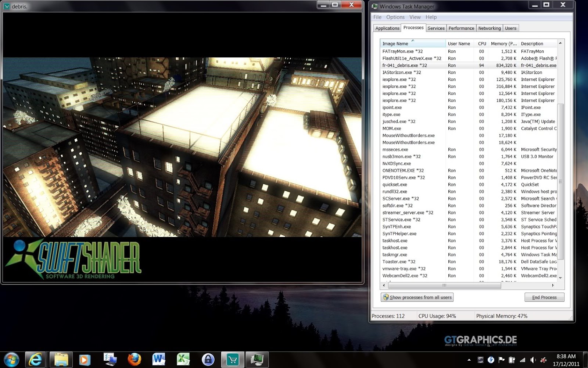This screenshot has height=368, width=588.
Task: Click Show processes from all users
Action: (x=417, y=297)
